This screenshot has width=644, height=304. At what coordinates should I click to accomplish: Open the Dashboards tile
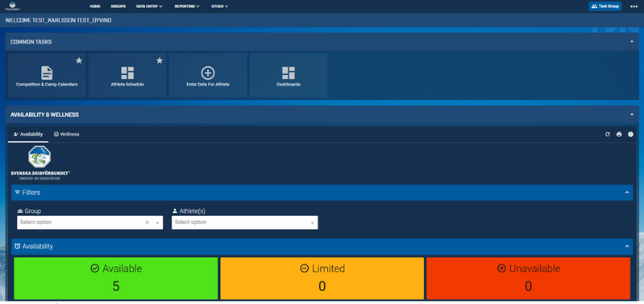[x=289, y=76]
